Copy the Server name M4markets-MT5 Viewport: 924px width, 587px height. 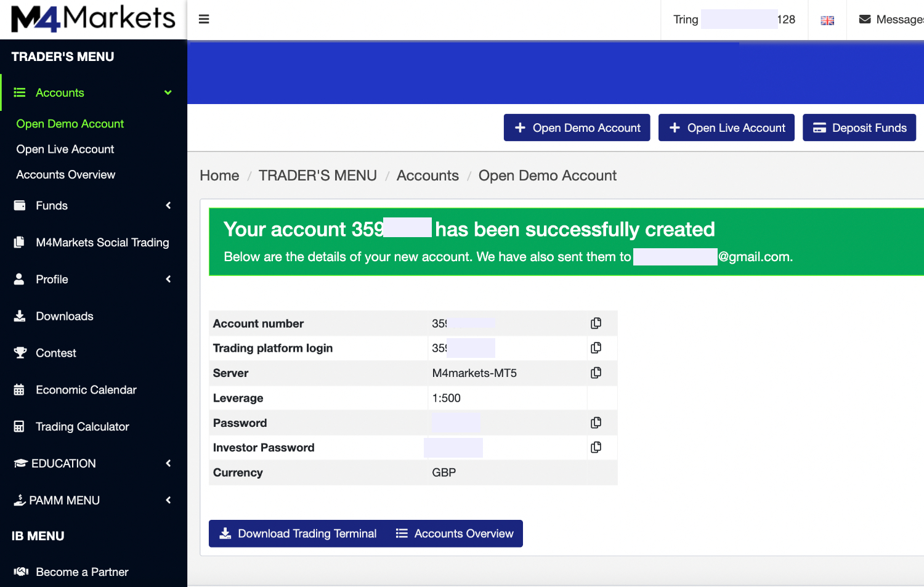coord(596,373)
